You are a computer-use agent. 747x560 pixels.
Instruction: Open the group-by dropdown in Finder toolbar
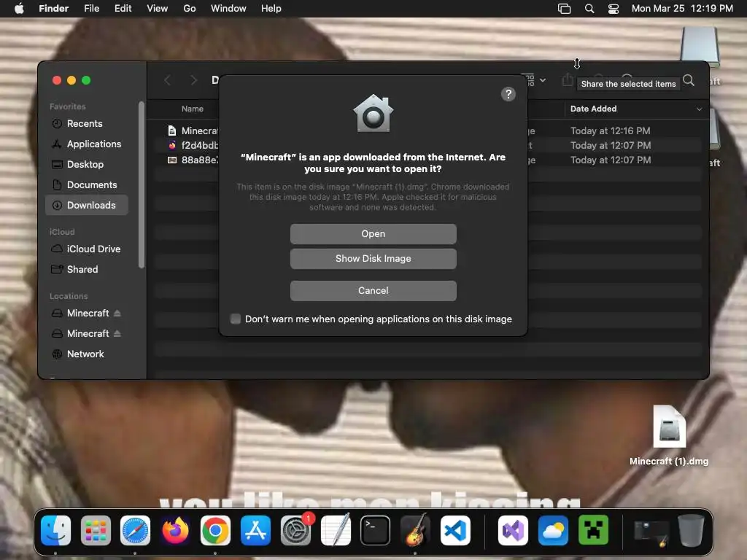(533, 80)
